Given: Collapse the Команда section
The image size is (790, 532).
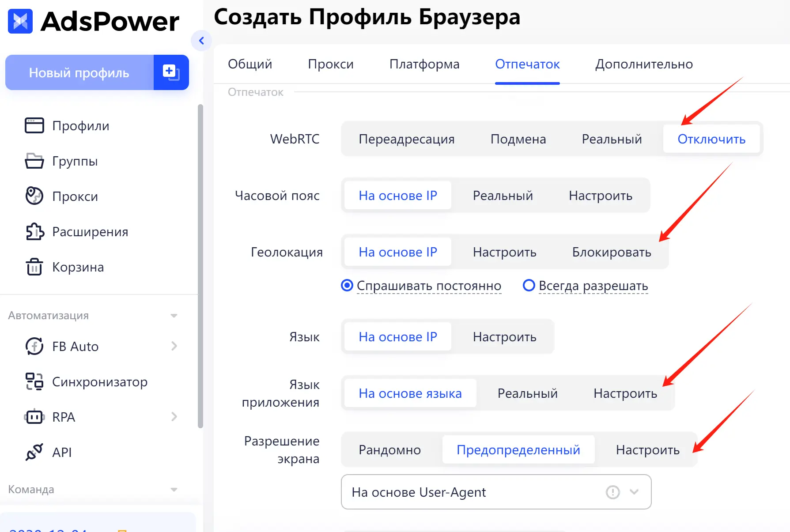Looking at the screenshot, I should pyautogui.click(x=174, y=490).
